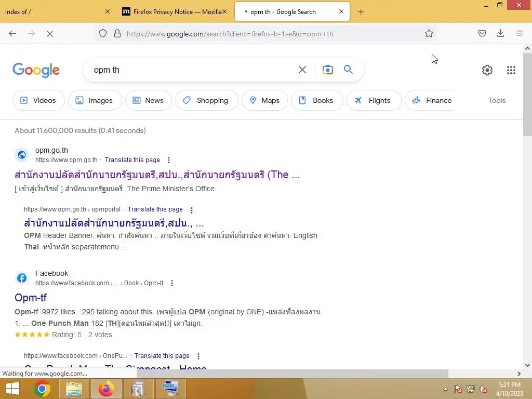
Task: Click the Firefox address bar URL
Action: 230,34
